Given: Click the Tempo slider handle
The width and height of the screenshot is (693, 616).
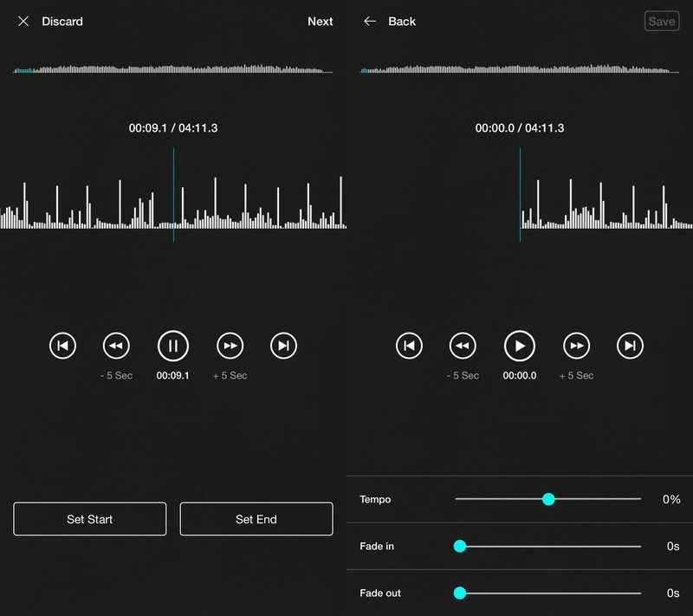Looking at the screenshot, I should tap(548, 499).
